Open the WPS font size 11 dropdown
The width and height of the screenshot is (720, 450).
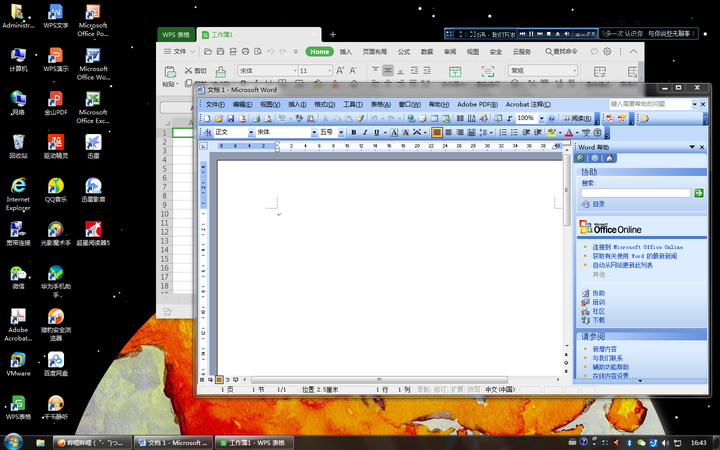click(329, 71)
